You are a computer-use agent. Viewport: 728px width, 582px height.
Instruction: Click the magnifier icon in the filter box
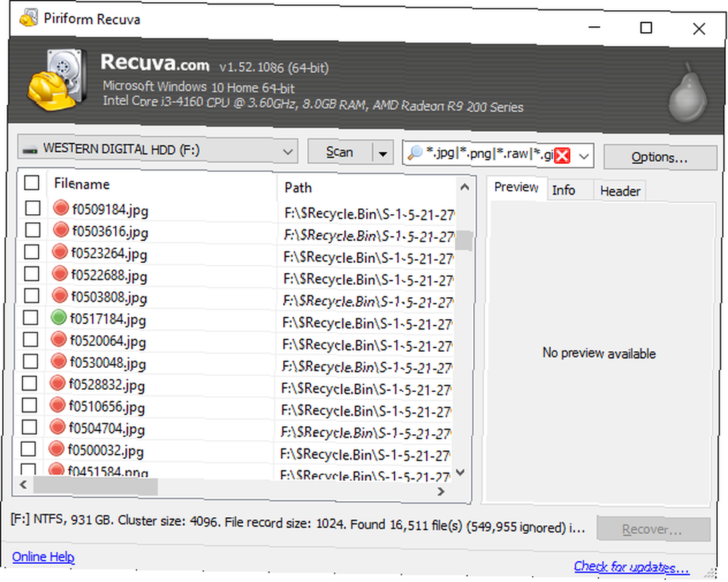[415, 152]
